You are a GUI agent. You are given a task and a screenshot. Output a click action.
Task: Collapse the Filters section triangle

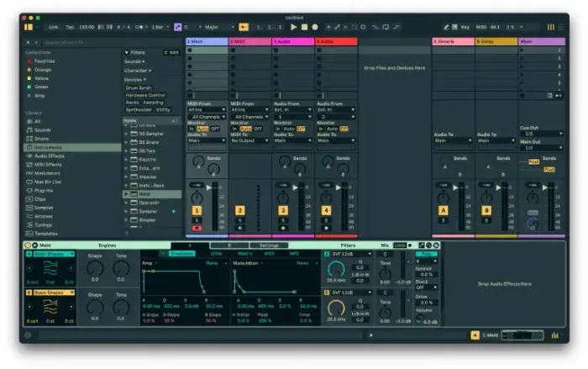click(x=127, y=53)
